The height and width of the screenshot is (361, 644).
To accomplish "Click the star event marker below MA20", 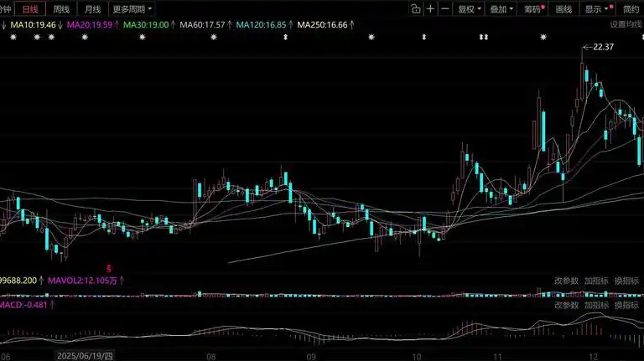I will point(85,38).
